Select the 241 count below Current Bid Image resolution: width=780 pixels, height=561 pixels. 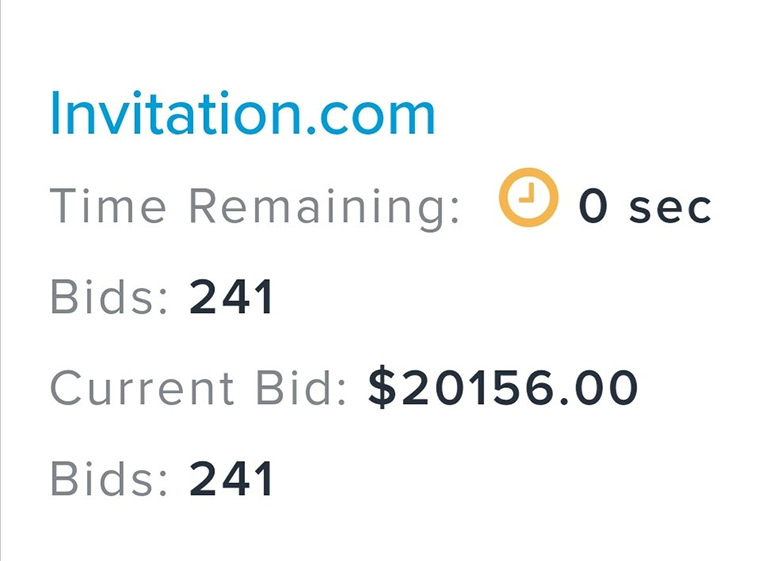point(231,479)
